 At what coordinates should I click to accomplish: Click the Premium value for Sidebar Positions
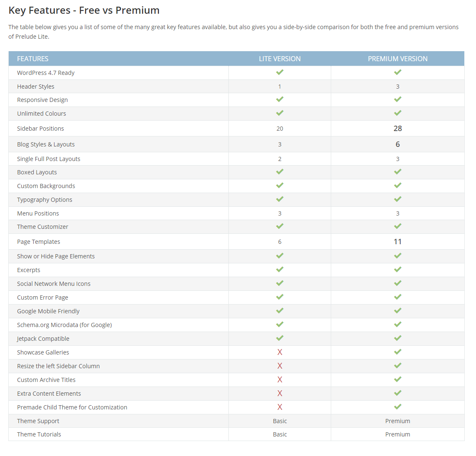tap(398, 129)
